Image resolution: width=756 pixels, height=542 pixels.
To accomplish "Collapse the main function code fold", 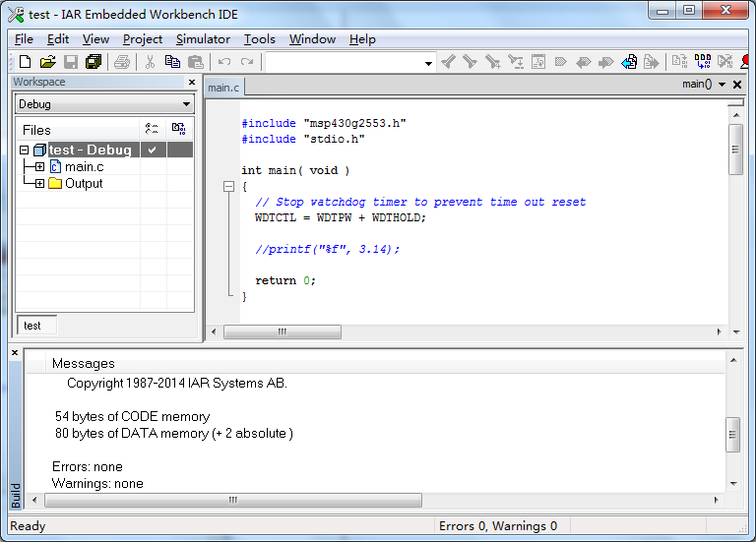I will click(229, 187).
